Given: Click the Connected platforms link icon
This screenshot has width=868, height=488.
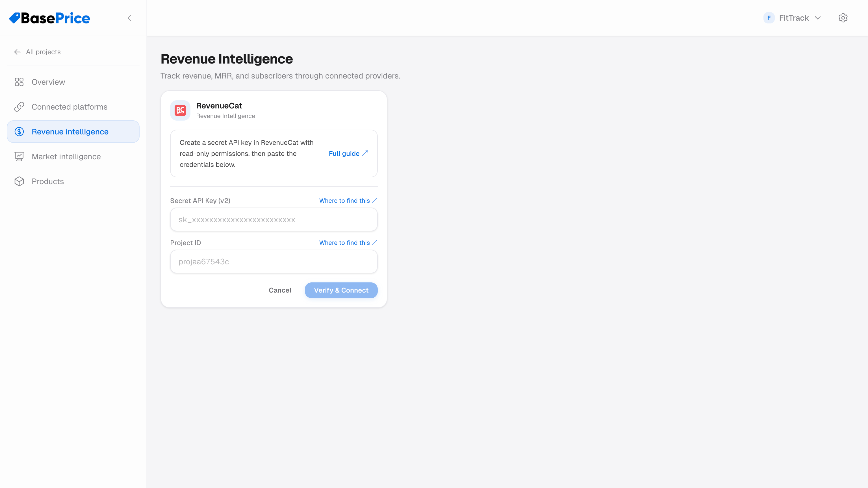Looking at the screenshot, I should [x=19, y=107].
